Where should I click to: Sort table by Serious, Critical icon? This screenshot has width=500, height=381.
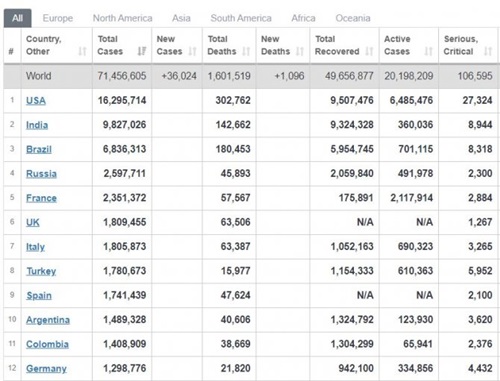point(488,51)
